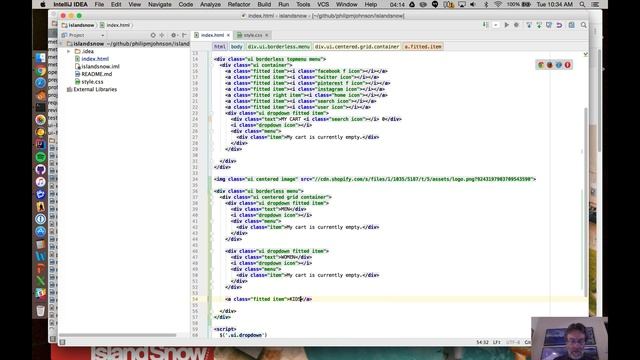Open the VCS menu
The image size is (640, 360).
tap(323, 4)
